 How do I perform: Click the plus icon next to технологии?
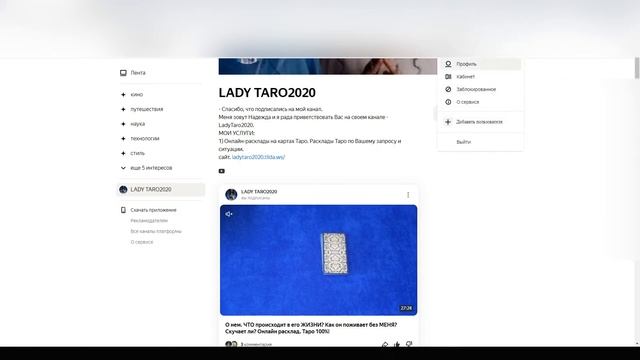click(123, 139)
